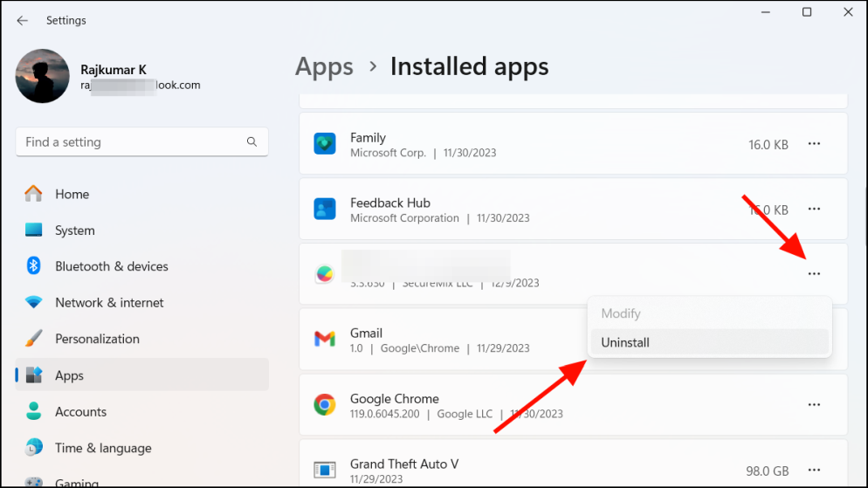Viewport: 868px width, 488px height.
Task: Expand options menu for Grand Theft Auto V
Action: [814, 471]
